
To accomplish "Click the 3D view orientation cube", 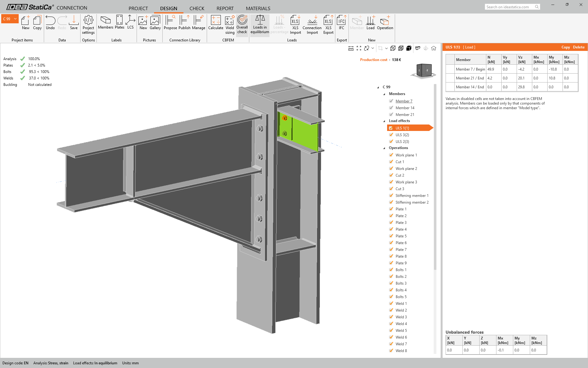I will (424, 71).
